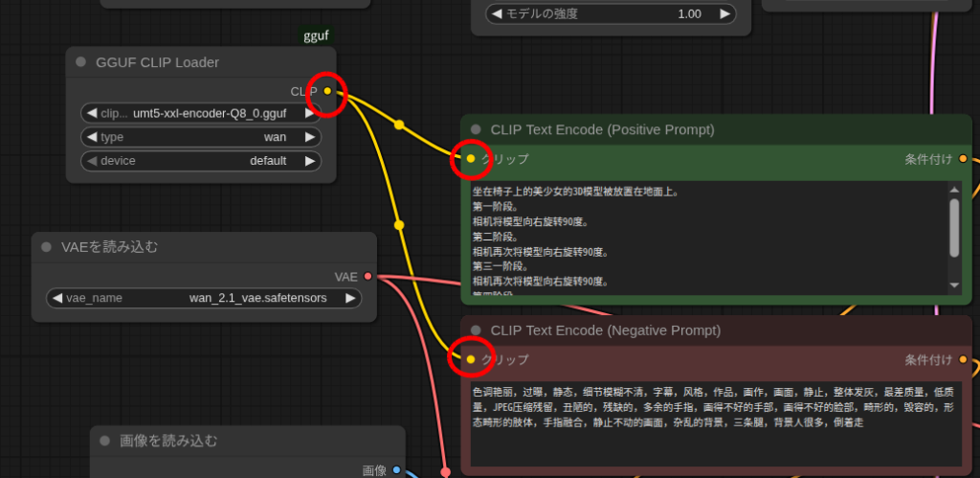Image resolution: width=980 pixels, height=478 pixels.
Task: Click the クリップ input port on Negative Prompt node
Action: pyautogui.click(x=470, y=360)
